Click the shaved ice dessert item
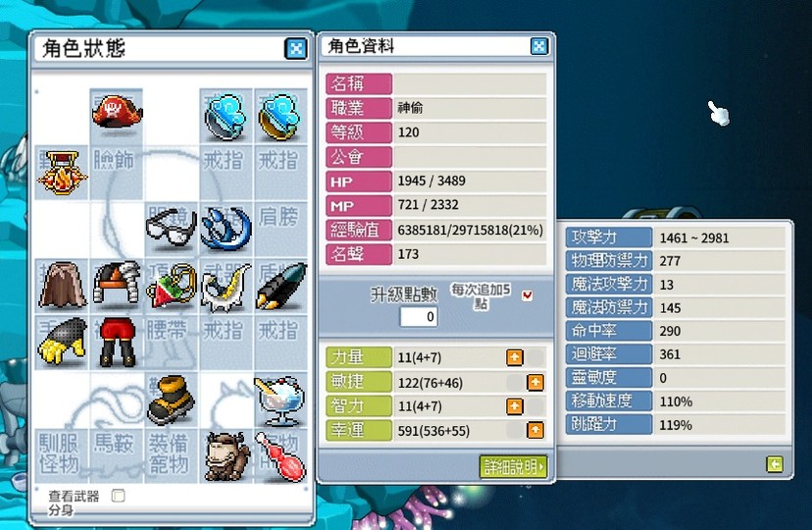Image resolution: width=812 pixels, height=530 pixels. [280, 401]
